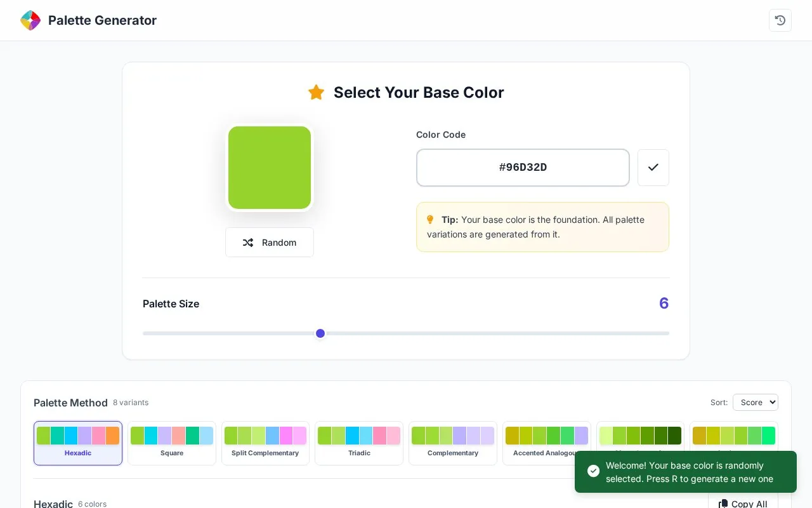Generate a Random base color
812x508 pixels.
pyautogui.click(x=270, y=243)
